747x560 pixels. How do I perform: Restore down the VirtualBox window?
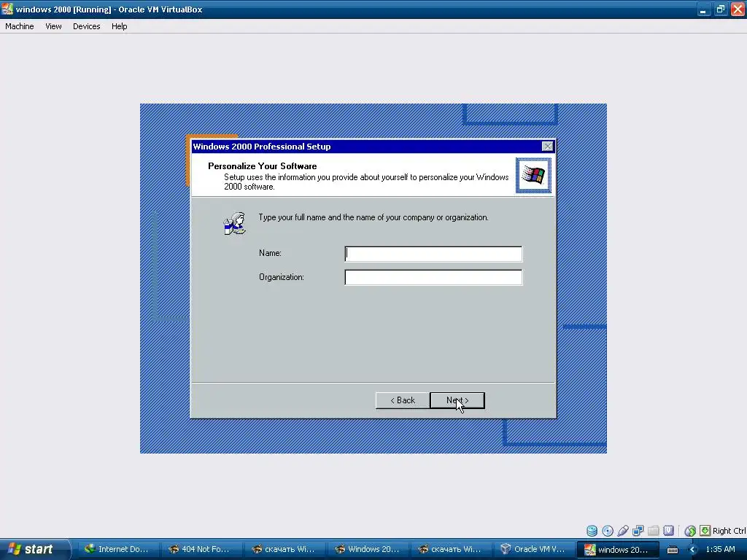pyautogui.click(x=720, y=9)
